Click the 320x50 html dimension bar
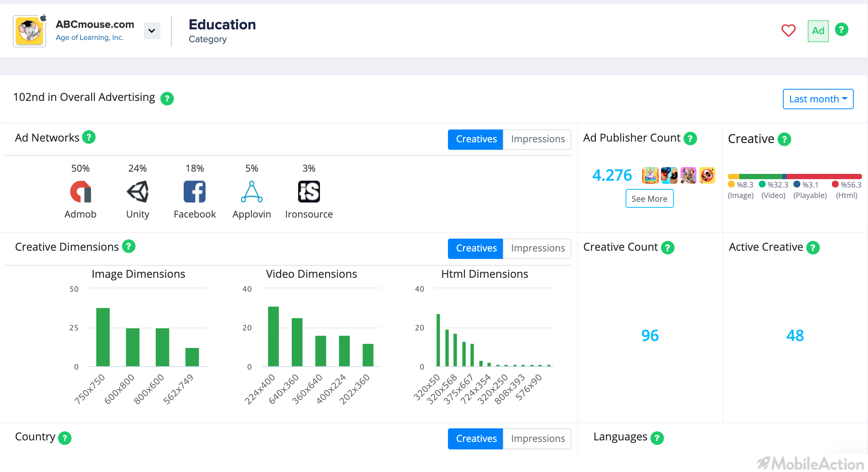Screen dimensions: 868x472 coord(438,340)
